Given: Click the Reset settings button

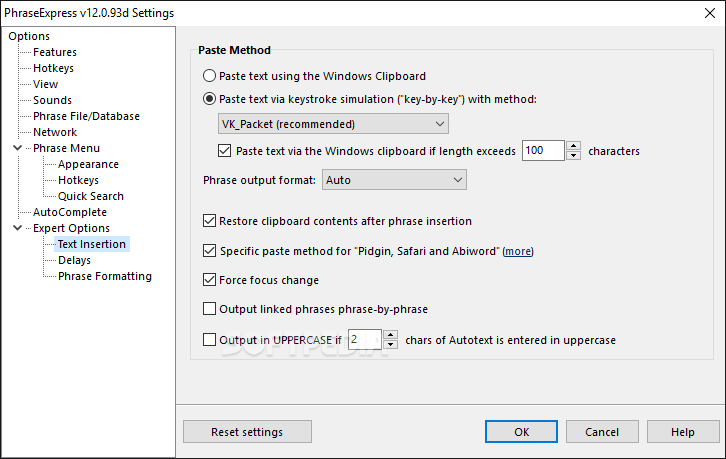Looking at the screenshot, I should pos(247,432).
